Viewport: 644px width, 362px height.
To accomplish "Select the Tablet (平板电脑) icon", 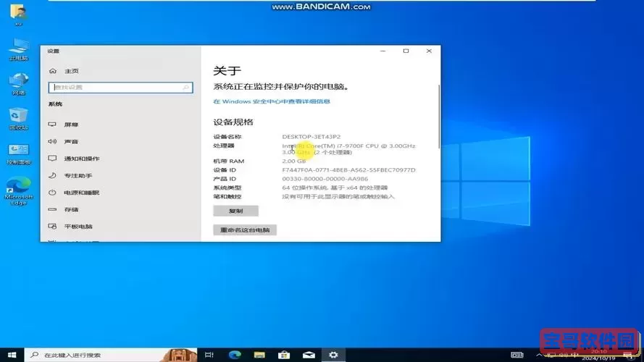I will pos(52,226).
